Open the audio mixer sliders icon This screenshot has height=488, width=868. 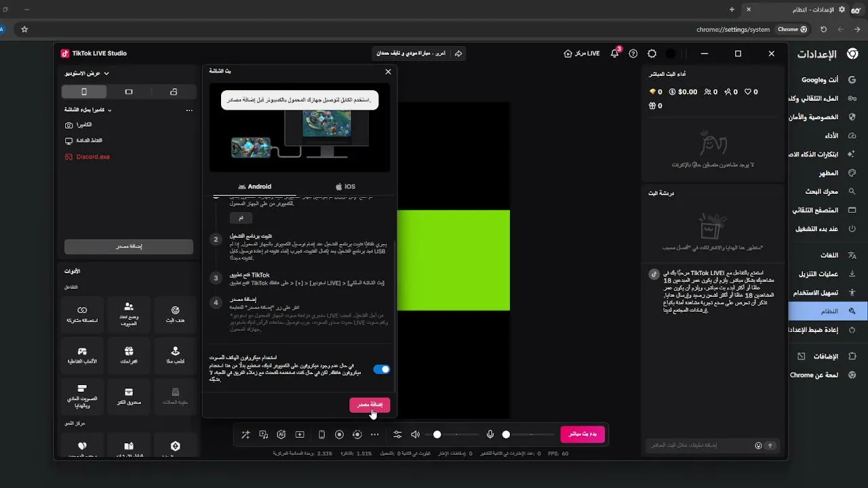[397, 434]
